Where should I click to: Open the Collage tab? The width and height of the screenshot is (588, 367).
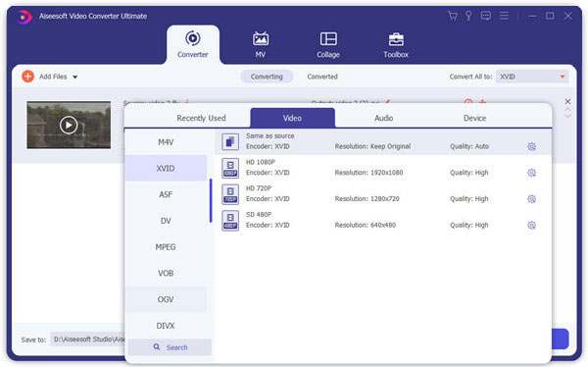pyautogui.click(x=328, y=44)
